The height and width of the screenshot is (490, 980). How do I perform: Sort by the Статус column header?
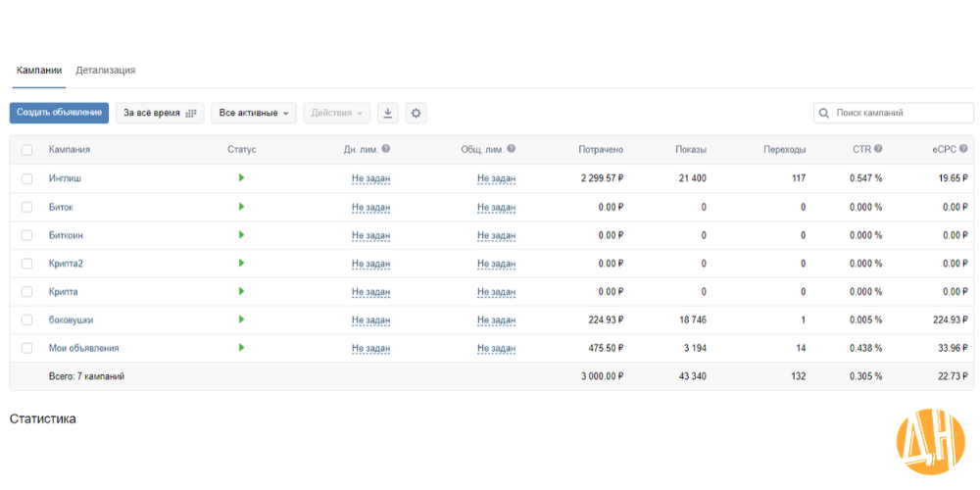242,149
